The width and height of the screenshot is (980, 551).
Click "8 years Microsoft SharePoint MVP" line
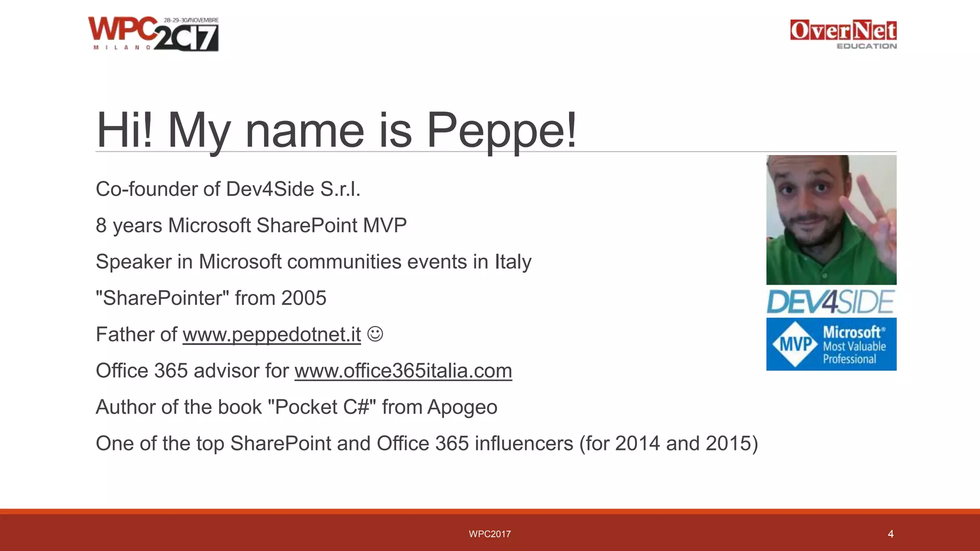251,225
